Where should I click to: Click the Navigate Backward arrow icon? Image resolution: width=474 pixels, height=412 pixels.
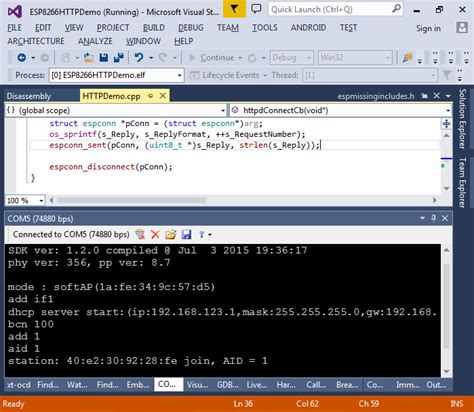[x=22, y=58]
